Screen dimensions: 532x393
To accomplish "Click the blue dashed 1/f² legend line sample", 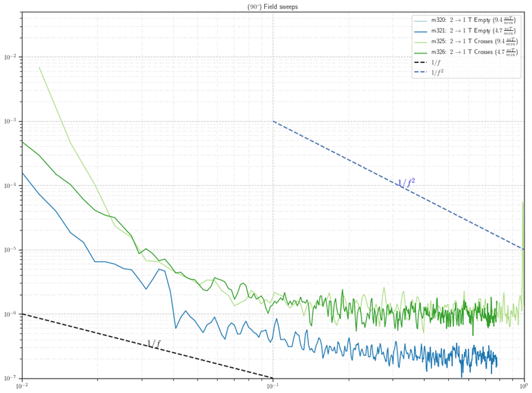I will tap(420, 71).
